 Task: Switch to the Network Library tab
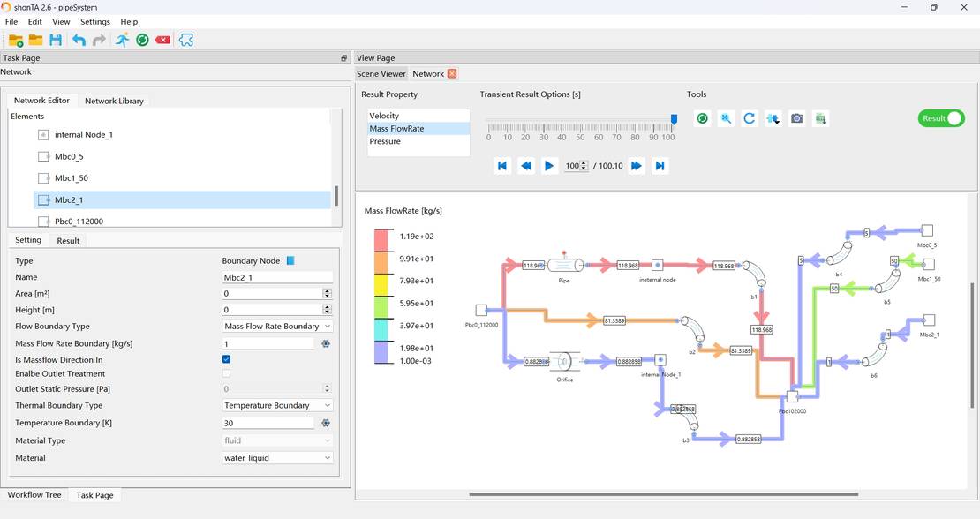coord(114,100)
